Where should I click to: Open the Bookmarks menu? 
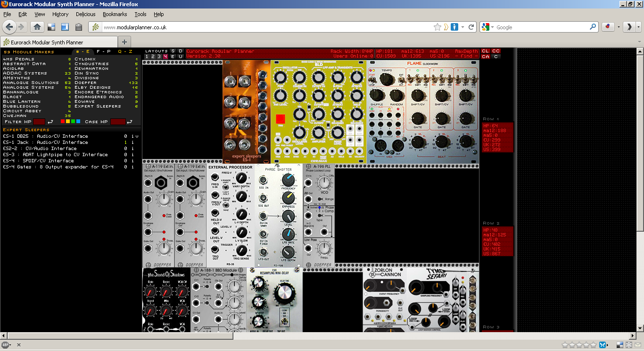pos(115,14)
